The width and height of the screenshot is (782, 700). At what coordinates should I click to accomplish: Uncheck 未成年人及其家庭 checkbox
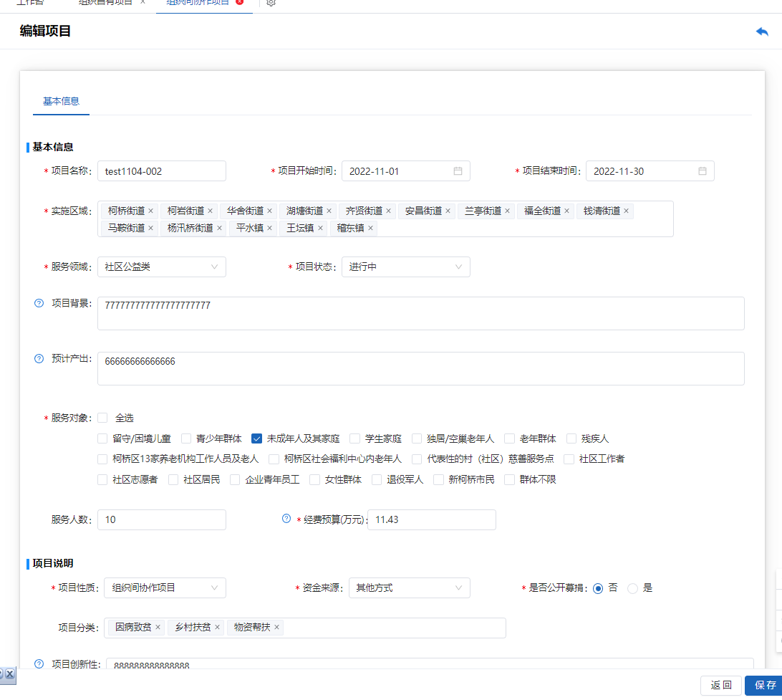(x=256, y=438)
